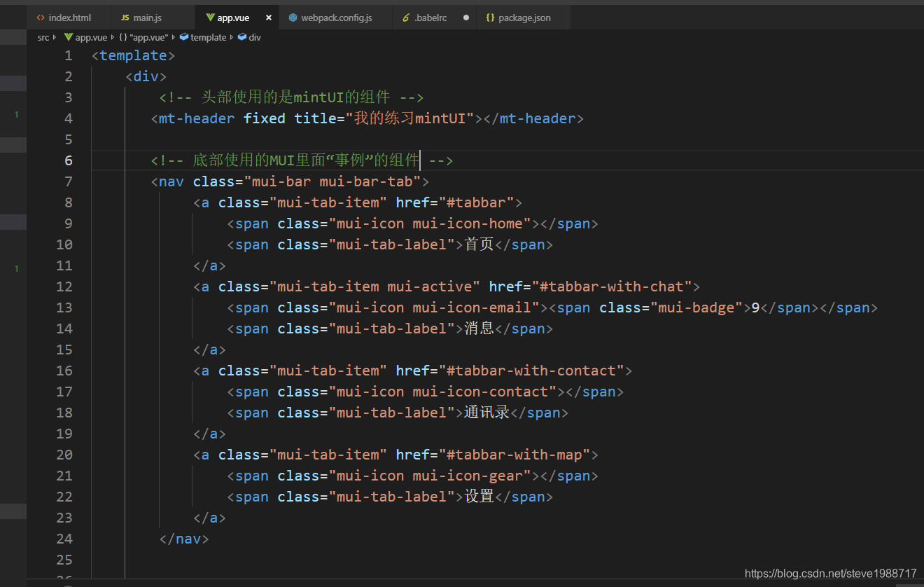Click the title attribute value "我的练习mintUI"
The width and height of the screenshot is (924, 587).
410,118
